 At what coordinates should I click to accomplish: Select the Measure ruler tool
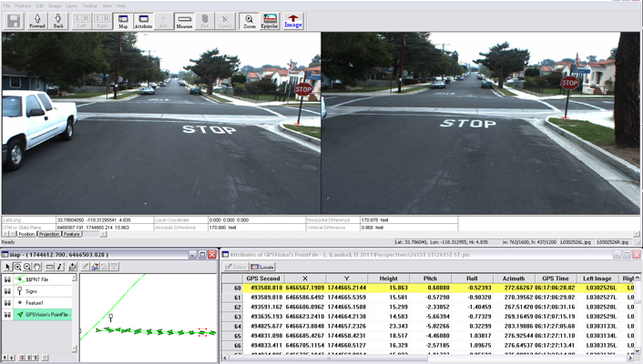point(184,20)
